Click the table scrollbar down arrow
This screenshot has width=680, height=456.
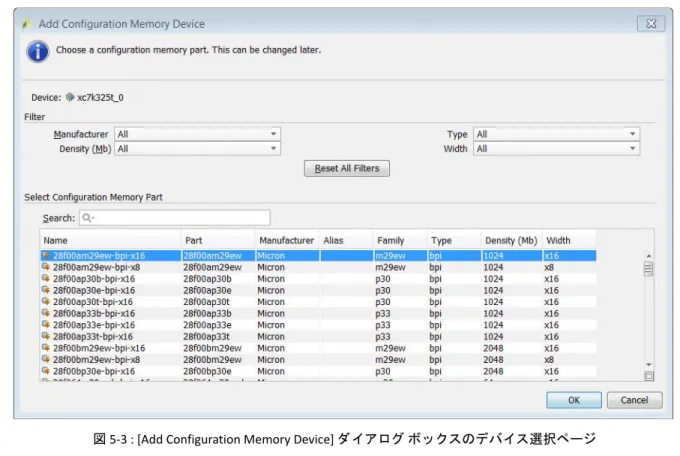point(649,364)
